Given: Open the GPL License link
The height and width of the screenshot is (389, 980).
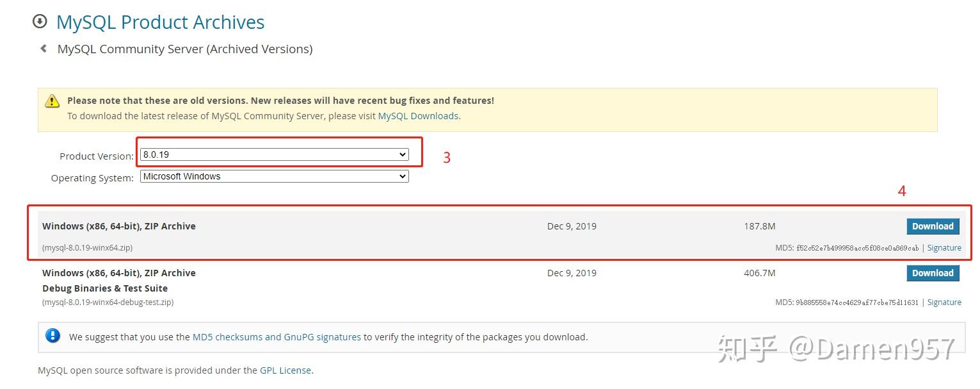Looking at the screenshot, I should pyautogui.click(x=285, y=370).
